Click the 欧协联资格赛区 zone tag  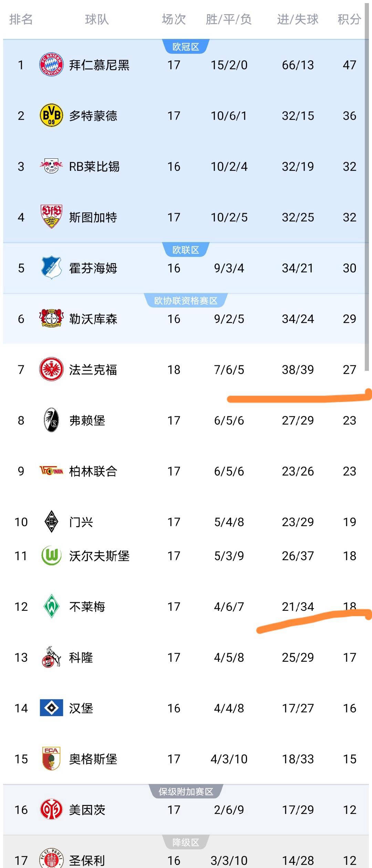coord(186,301)
